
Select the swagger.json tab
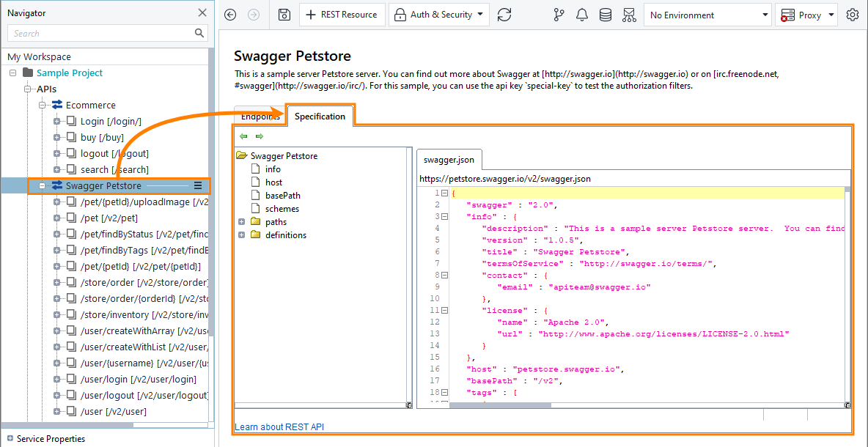point(449,159)
